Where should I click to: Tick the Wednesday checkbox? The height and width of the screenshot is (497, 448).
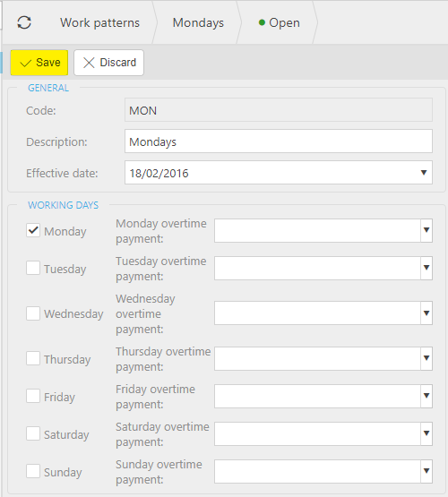(x=33, y=313)
